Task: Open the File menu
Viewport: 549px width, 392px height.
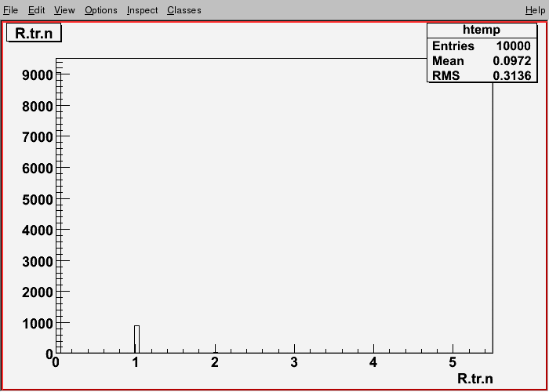Action: click(10, 10)
